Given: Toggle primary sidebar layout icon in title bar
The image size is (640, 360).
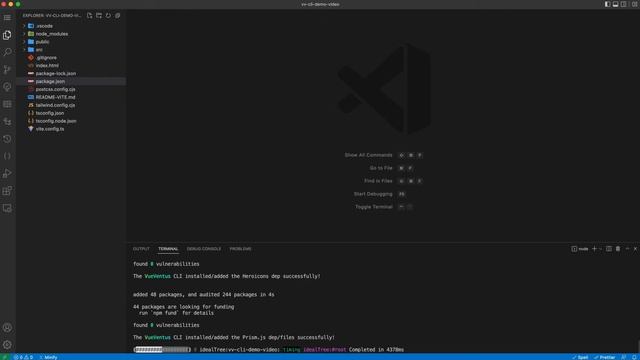Looking at the screenshot, I should click(607, 4).
